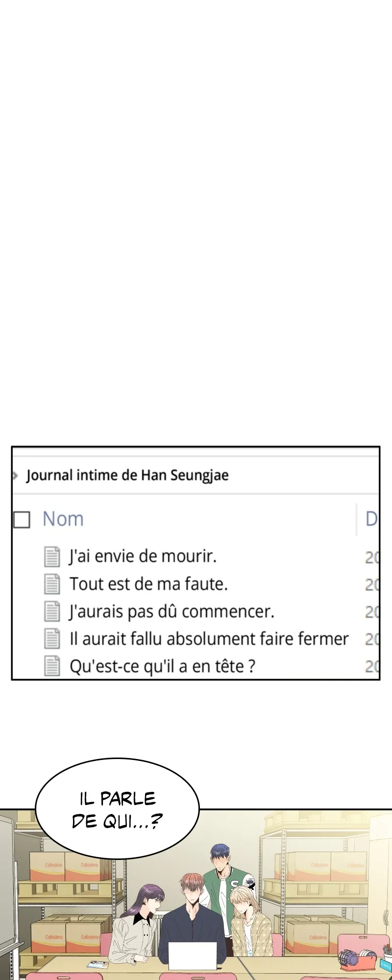
Task: Click the icon beside "Il aurait fallu absolument faire fermer"
Action: 52,638
